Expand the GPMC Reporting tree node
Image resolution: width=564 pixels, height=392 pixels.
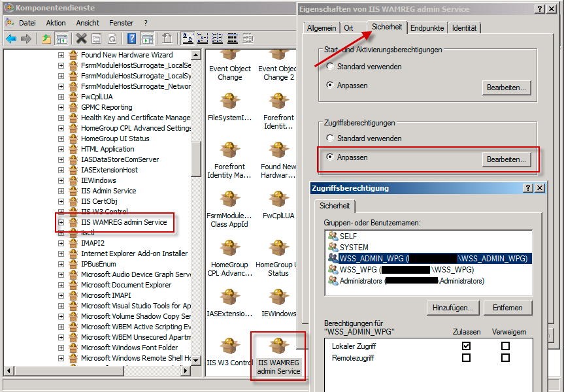pos(61,107)
